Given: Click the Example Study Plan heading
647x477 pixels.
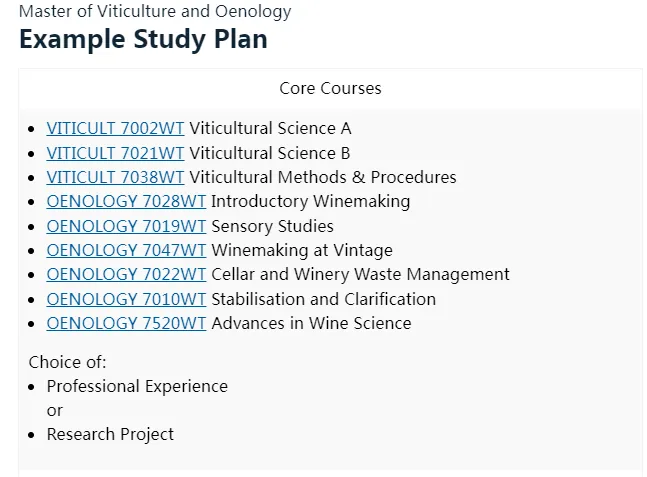Looking at the screenshot, I should (143, 40).
